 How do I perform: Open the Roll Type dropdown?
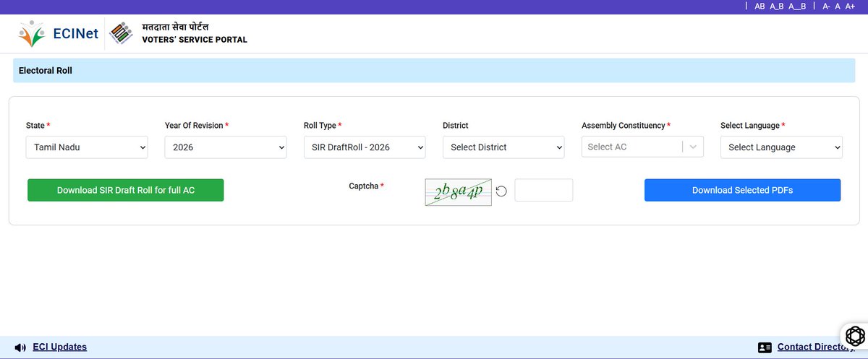(365, 147)
